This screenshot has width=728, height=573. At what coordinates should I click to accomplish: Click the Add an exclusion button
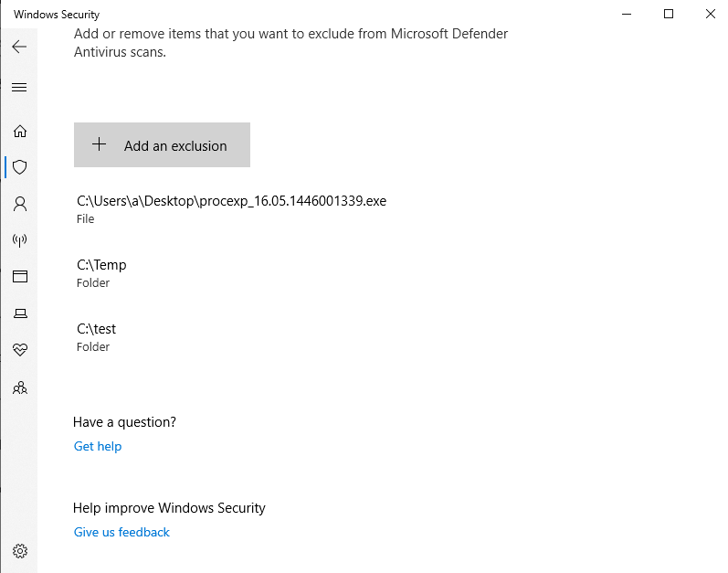(x=162, y=145)
